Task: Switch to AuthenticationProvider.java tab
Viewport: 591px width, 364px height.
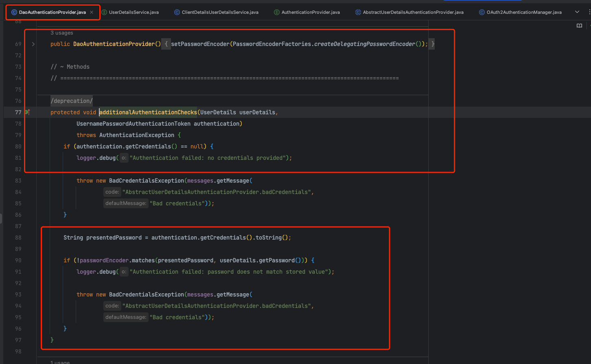Action: [310, 12]
